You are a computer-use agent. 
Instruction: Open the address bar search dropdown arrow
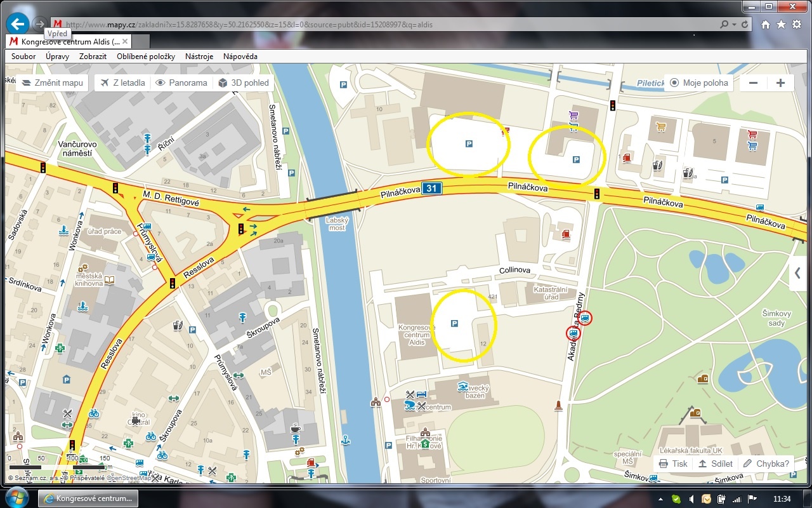pyautogui.click(x=734, y=25)
